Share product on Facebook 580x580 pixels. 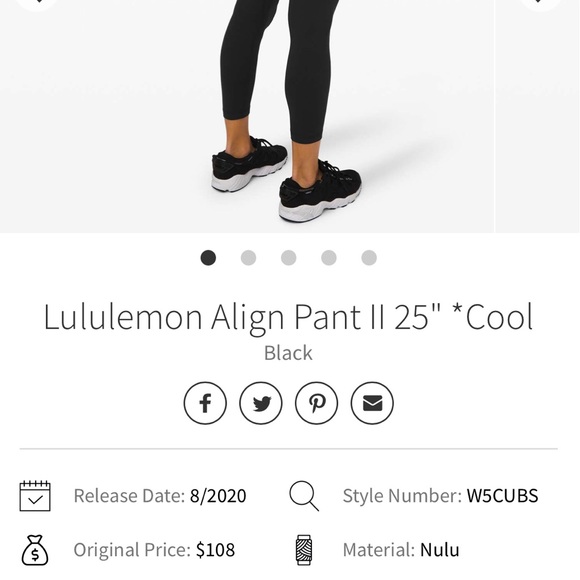point(205,403)
